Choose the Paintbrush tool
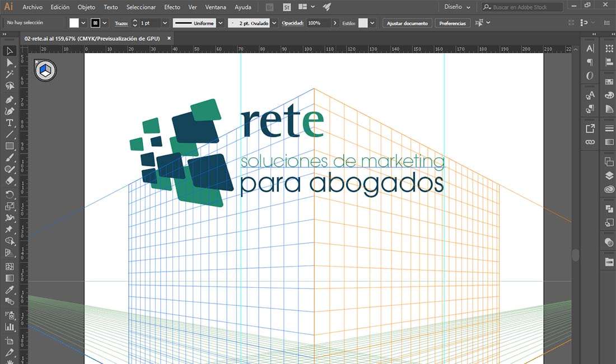Viewport: 616px width, 364px height. [x=10, y=158]
